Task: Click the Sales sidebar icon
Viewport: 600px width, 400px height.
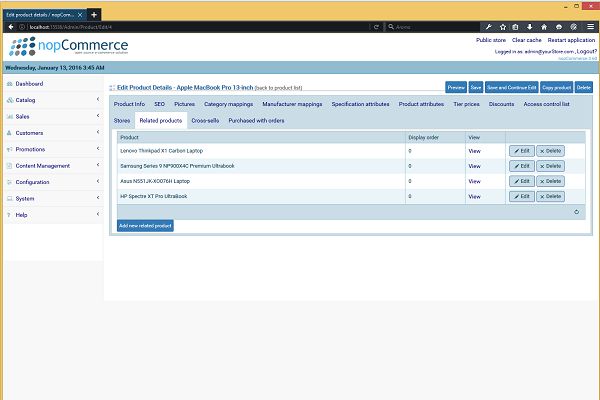Action: [10, 117]
